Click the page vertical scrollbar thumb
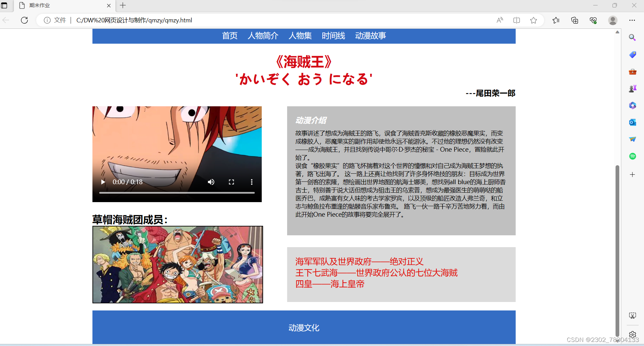 (617, 251)
